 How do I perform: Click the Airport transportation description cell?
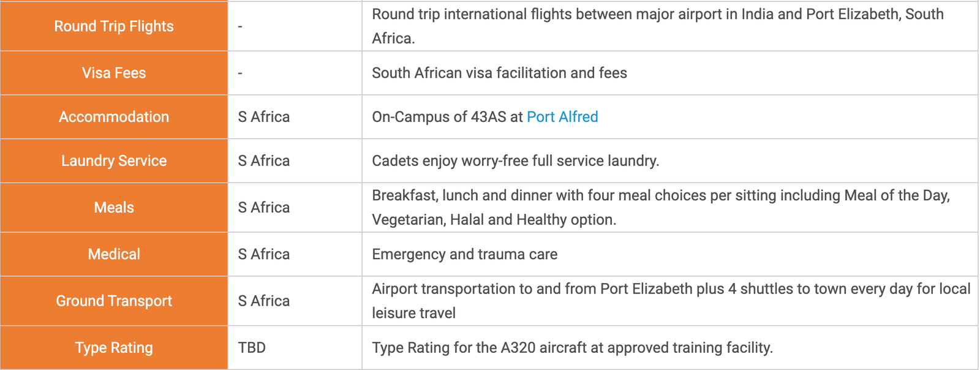[670, 301]
